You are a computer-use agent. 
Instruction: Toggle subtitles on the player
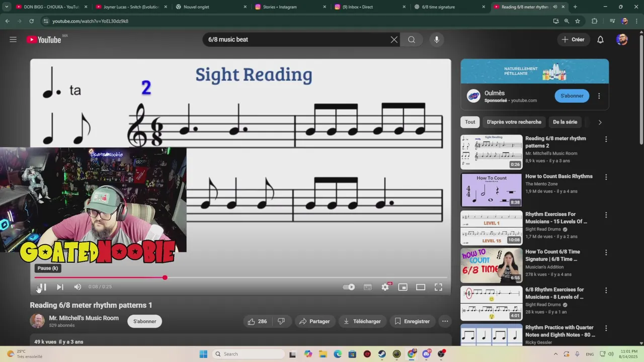tap(368, 287)
